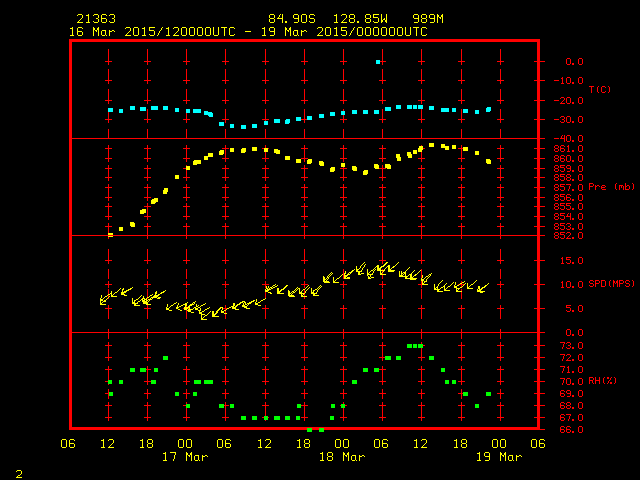Click the -30.0 temperature tick label

coord(569,120)
